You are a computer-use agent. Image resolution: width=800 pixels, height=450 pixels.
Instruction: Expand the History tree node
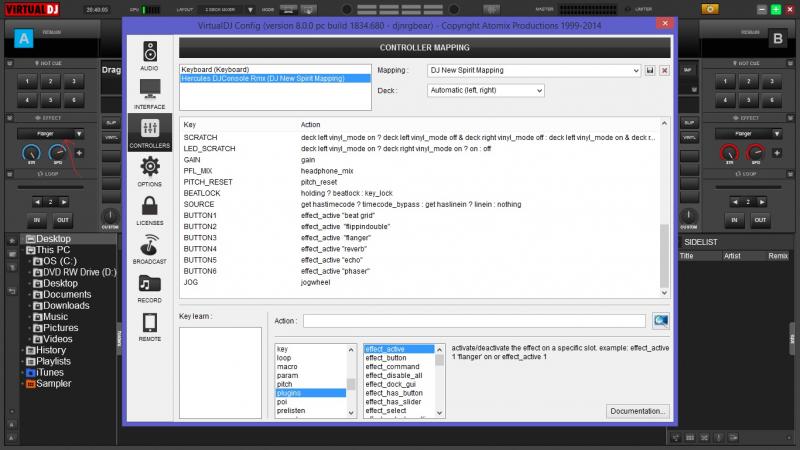(24, 351)
